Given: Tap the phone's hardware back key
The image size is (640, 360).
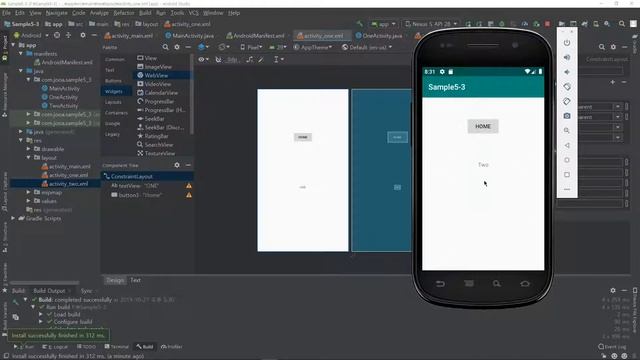Looking at the screenshot, I should click(440, 284).
